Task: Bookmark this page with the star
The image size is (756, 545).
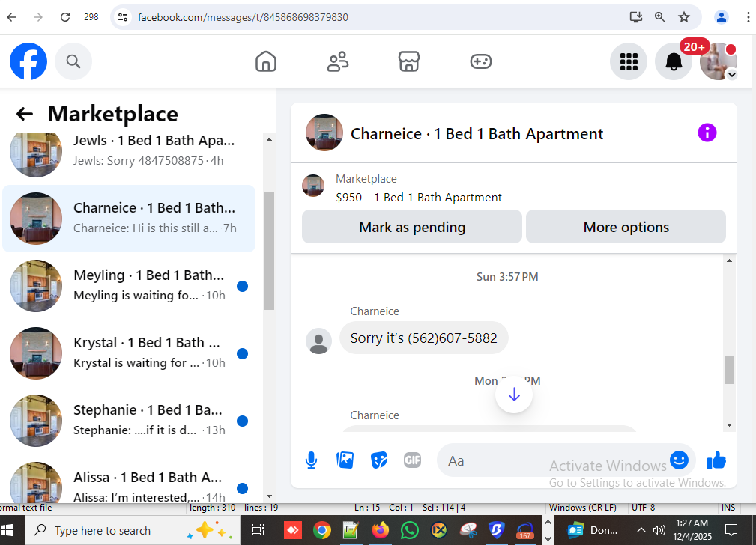Action: click(683, 17)
